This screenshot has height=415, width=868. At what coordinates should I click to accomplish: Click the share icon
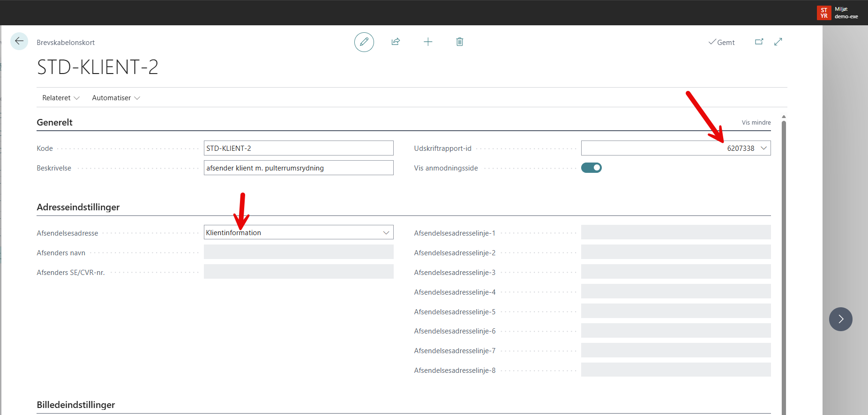(x=396, y=42)
